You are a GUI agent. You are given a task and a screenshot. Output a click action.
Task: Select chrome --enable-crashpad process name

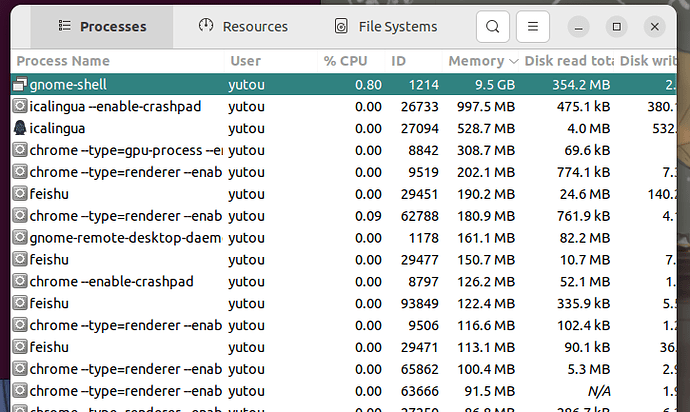(x=111, y=281)
